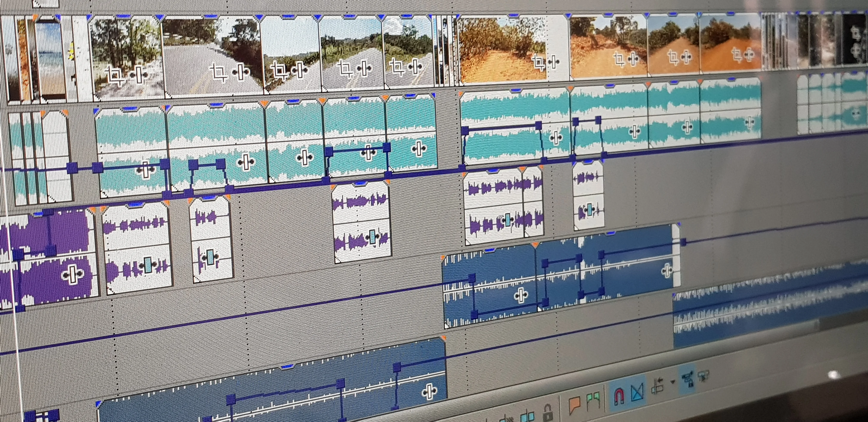Click the Auto Ripple toolbar button
This screenshot has width=868, height=422.
point(657,386)
